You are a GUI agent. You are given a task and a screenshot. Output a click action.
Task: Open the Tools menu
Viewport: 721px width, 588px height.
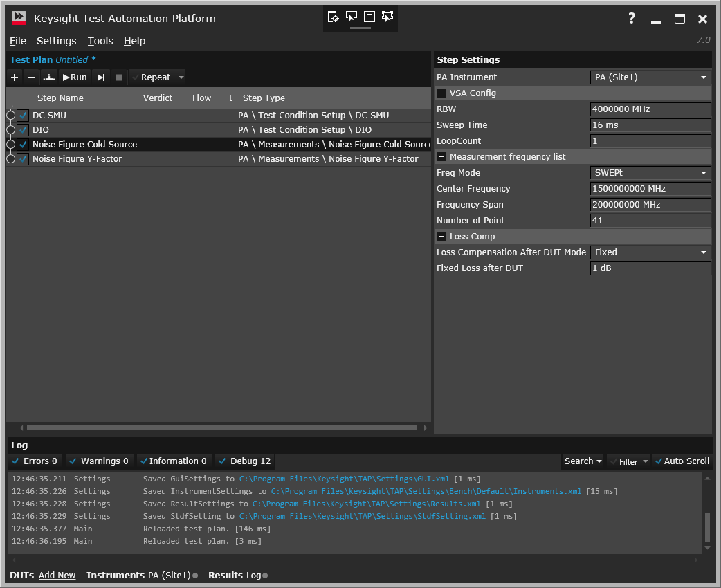pyautogui.click(x=100, y=41)
